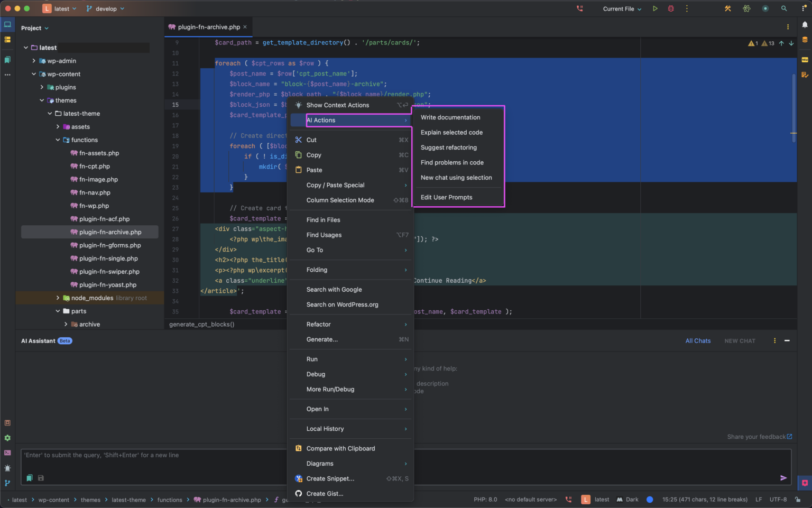Open the Git tool window icon bottom left

point(7,483)
